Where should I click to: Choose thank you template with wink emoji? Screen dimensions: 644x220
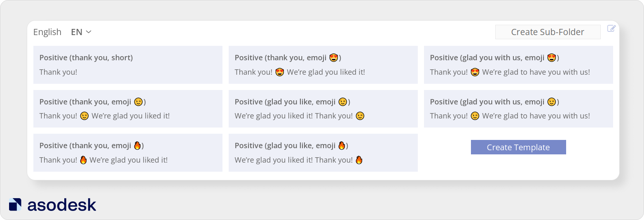click(128, 109)
